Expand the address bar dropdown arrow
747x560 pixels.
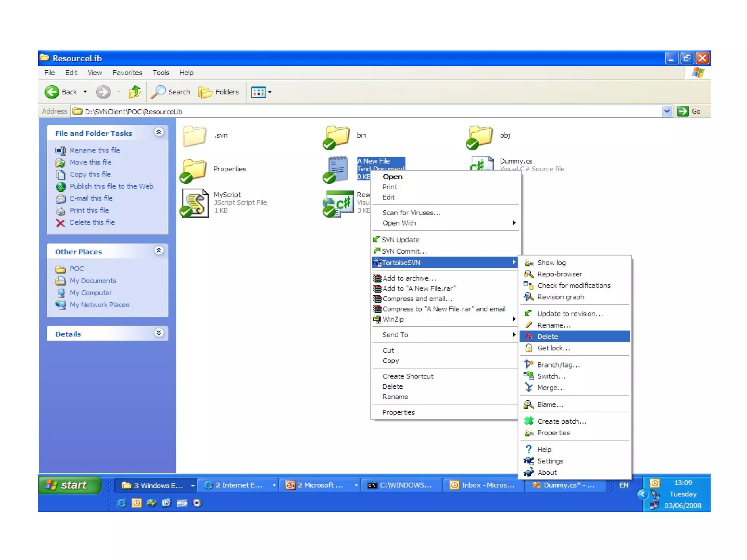(667, 111)
